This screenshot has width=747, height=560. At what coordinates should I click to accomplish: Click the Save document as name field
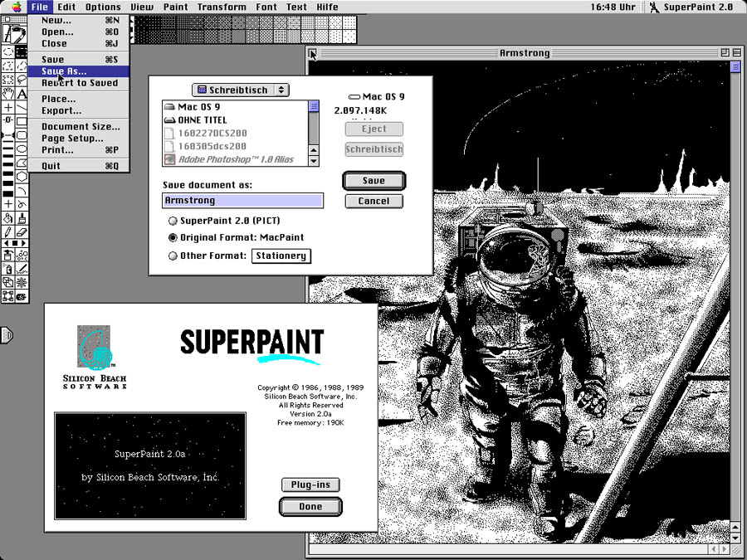point(243,201)
